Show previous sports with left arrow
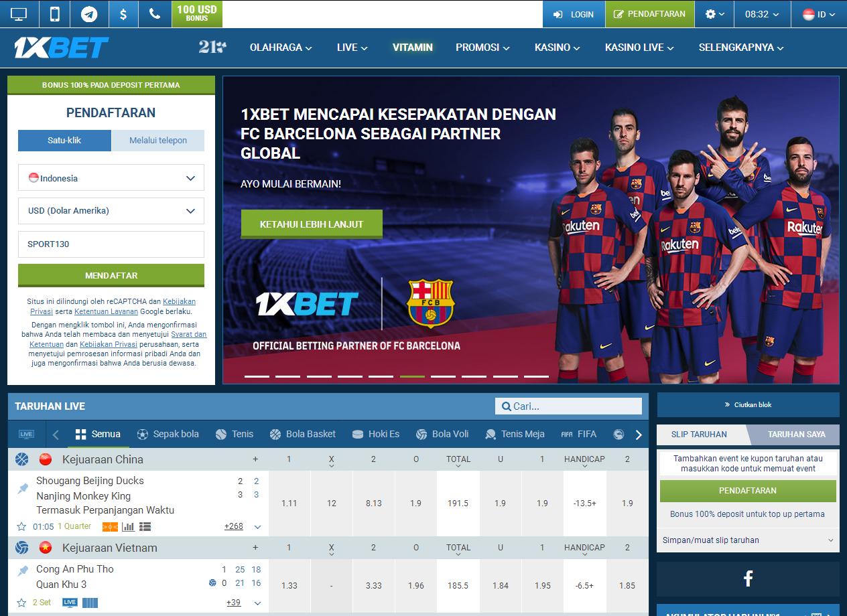The height and width of the screenshot is (616, 847). pyautogui.click(x=56, y=435)
